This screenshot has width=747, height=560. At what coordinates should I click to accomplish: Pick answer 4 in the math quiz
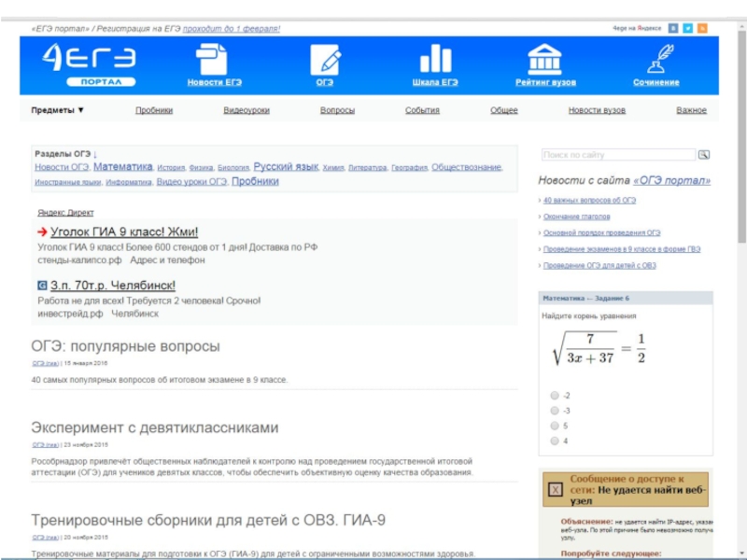(555, 441)
